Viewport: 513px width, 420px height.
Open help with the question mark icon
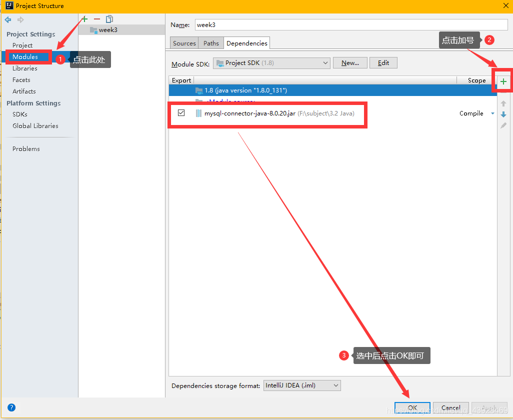coord(11,407)
